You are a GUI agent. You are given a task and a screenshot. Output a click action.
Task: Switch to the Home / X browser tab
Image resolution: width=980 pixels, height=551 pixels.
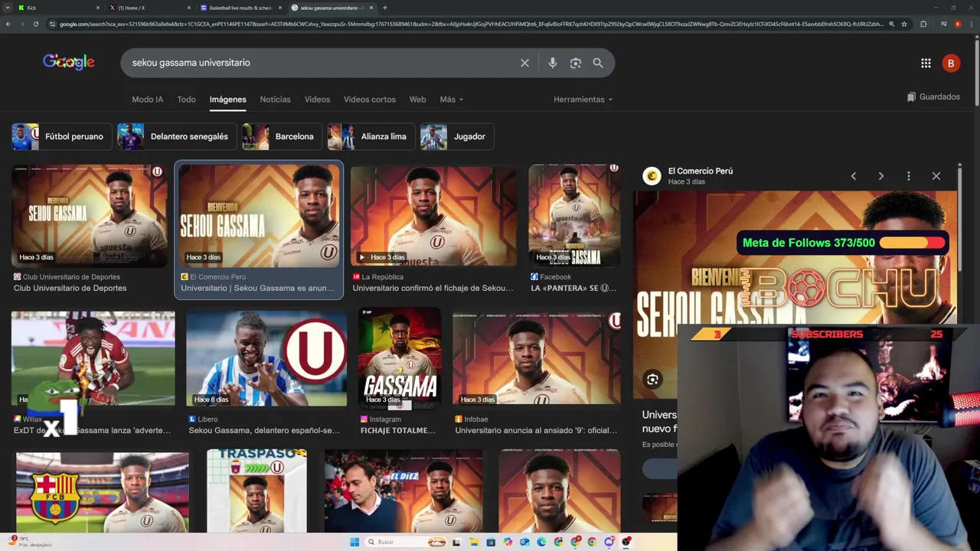[x=149, y=8]
